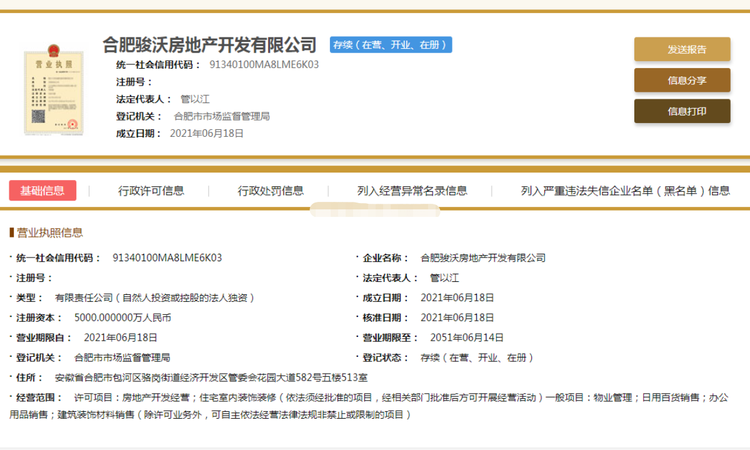Image resolution: width=750 pixels, height=450 pixels.
Task: Go to 列入严重违法失信企业名单（黑名单）信息 tab
Action: pos(626,191)
